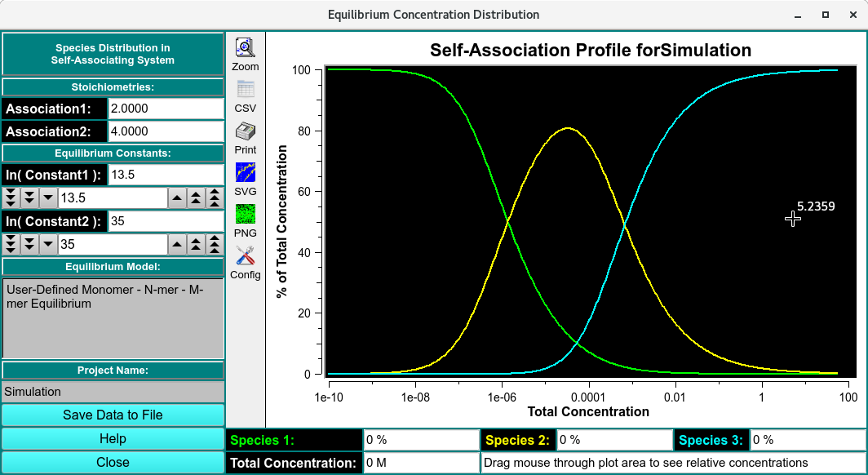Decrease Constant1 by one small step arrow

click(x=48, y=198)
